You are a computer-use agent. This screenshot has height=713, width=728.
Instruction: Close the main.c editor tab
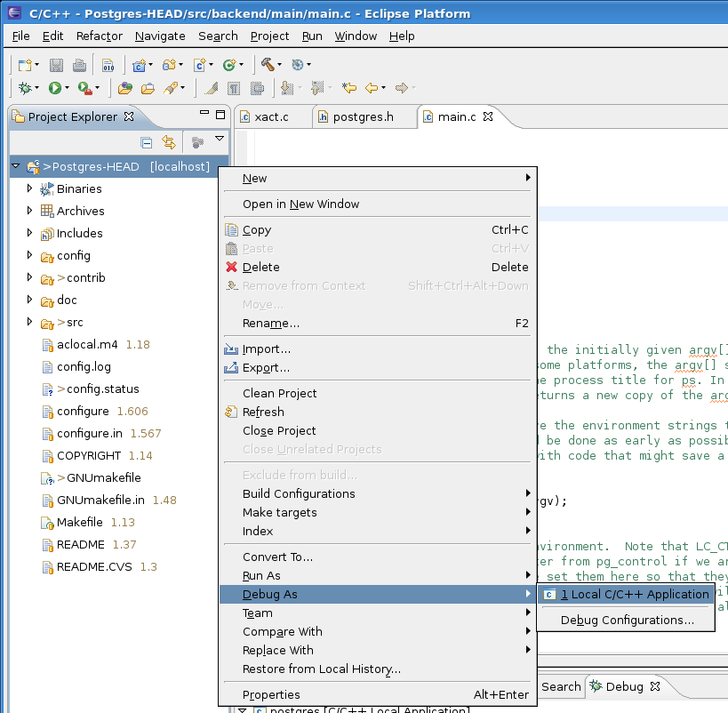coord(487,116)
